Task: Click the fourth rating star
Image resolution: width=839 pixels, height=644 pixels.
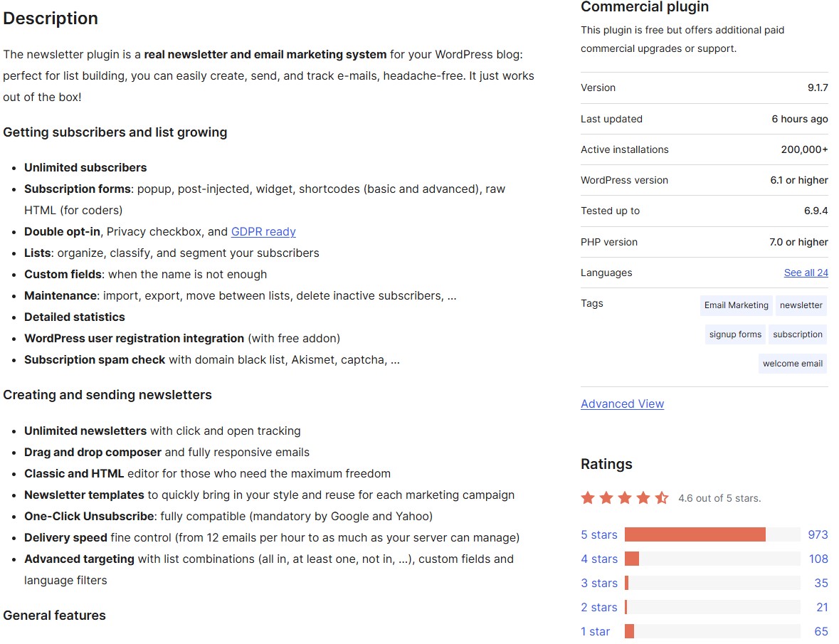Action: [x=643, y=497]
